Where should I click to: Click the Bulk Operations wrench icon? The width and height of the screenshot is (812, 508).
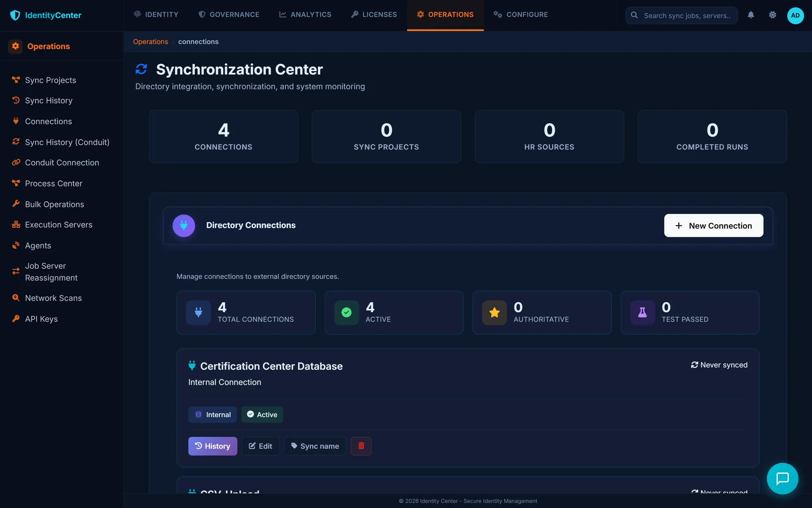(16, 204)
